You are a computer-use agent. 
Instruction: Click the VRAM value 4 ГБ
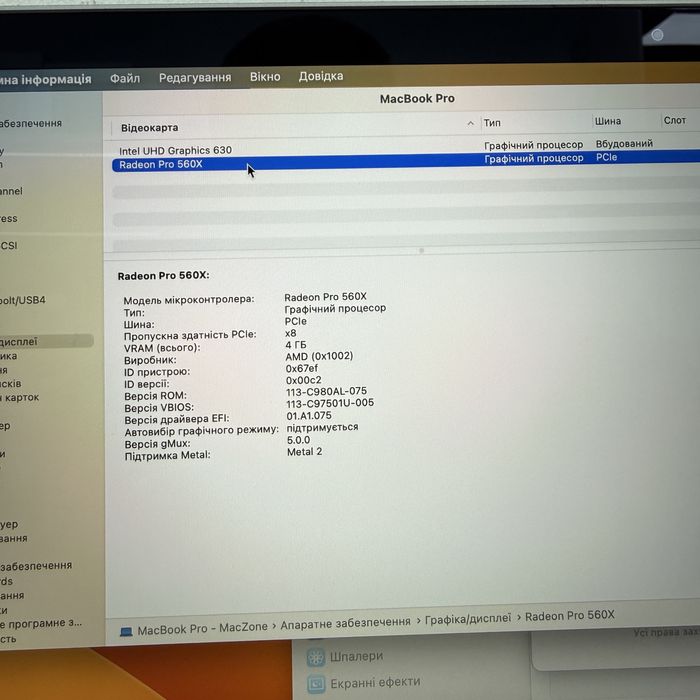pos(296,345)
